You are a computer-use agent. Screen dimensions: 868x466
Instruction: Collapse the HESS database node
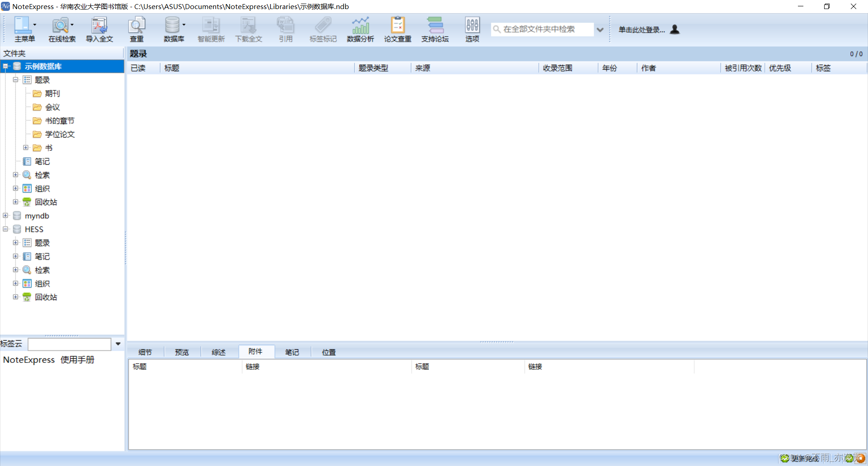5,229
